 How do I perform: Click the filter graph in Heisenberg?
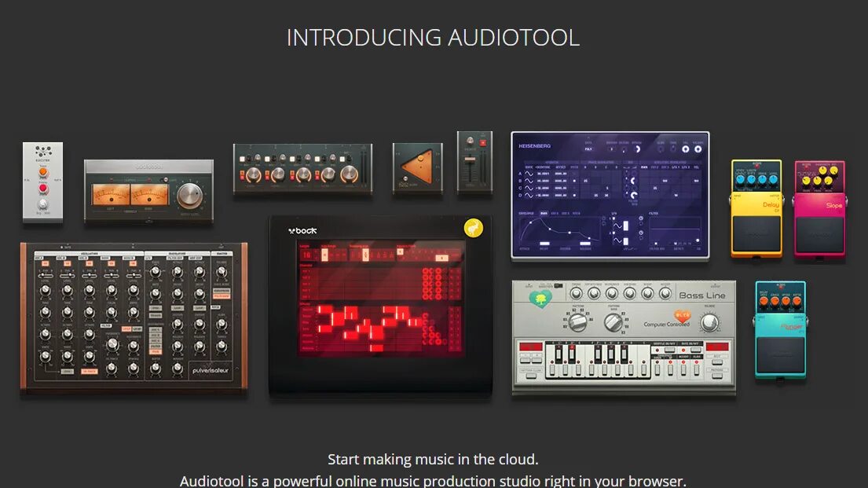[x=676, y=230]
